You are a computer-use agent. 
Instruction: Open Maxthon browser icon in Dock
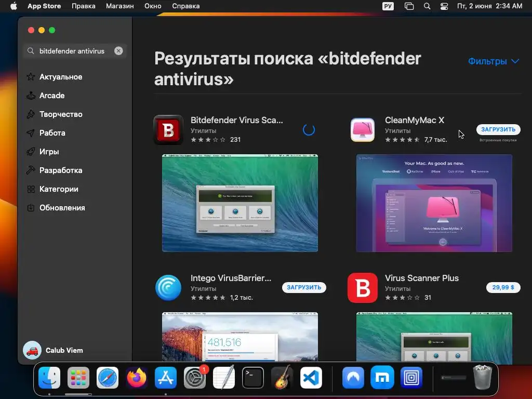[x=382, y=378]
